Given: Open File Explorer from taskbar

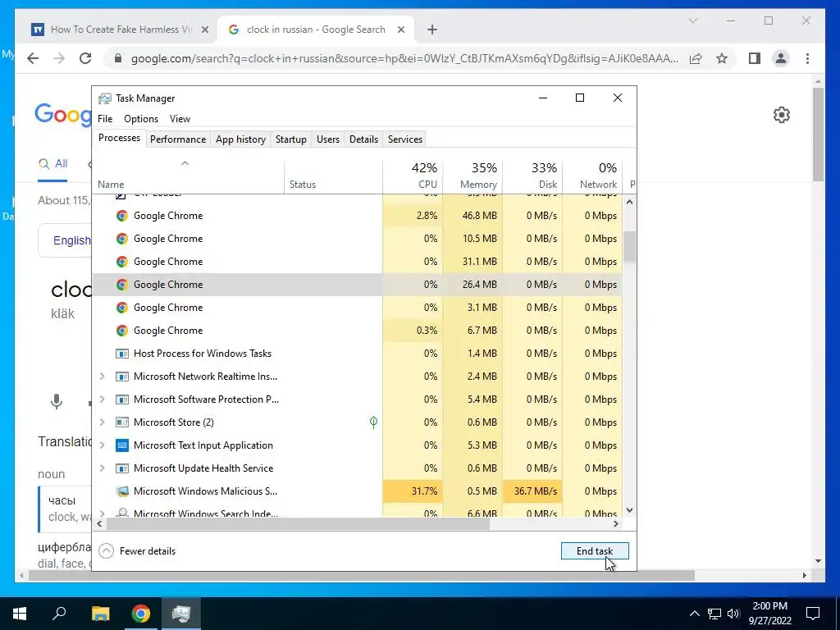Looking at the screenshot, I should click(100, 614).
